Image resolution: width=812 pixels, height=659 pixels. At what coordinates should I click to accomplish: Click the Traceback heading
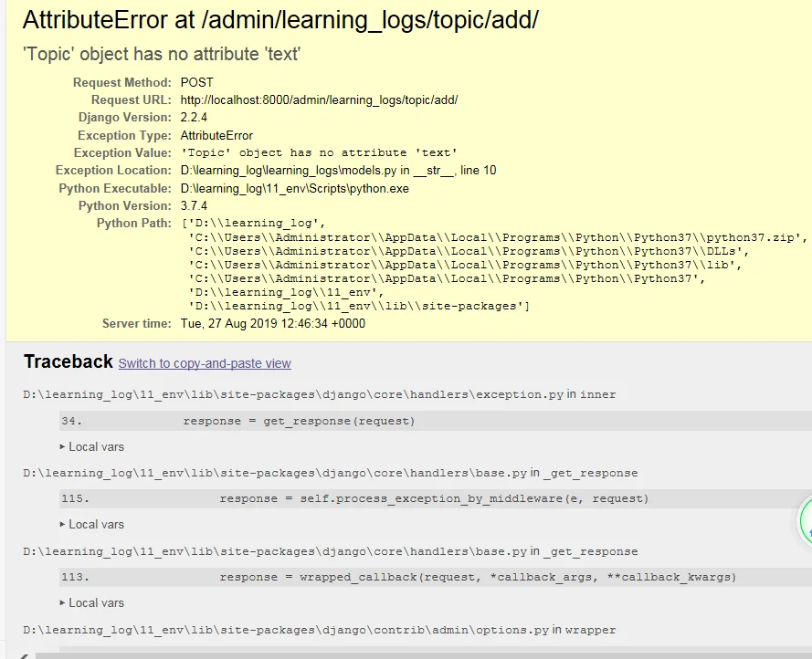tap(69, 361)
